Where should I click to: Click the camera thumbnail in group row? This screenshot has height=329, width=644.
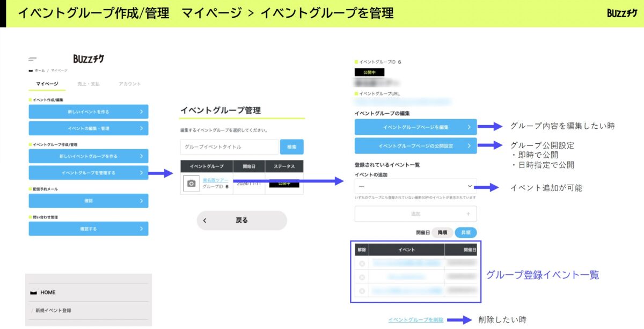pos(191,184)
